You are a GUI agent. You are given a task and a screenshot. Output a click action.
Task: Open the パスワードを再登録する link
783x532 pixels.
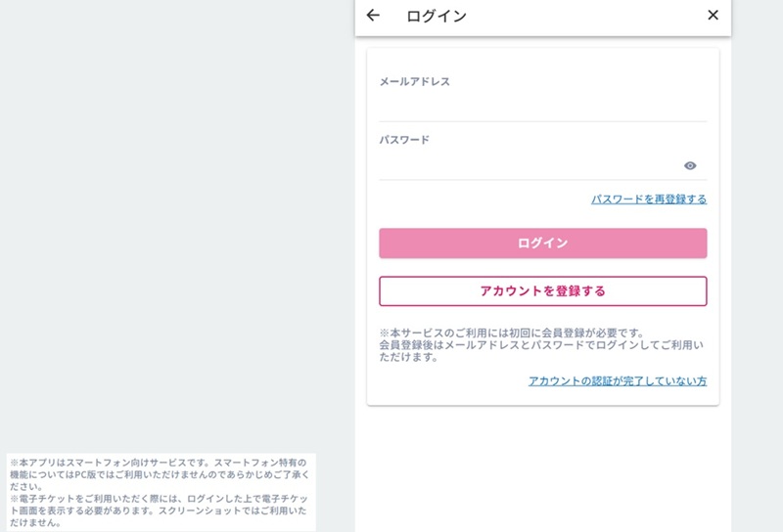(649, 199)
